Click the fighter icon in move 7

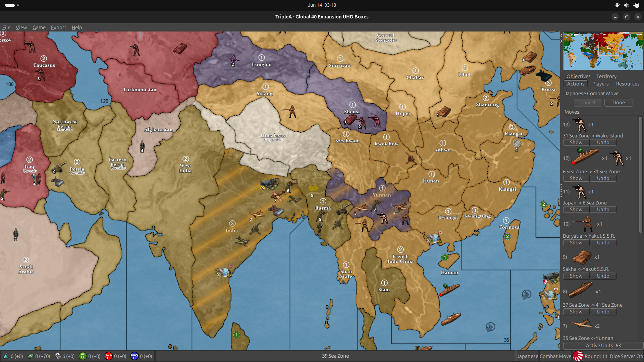click(x=582, y=324)
